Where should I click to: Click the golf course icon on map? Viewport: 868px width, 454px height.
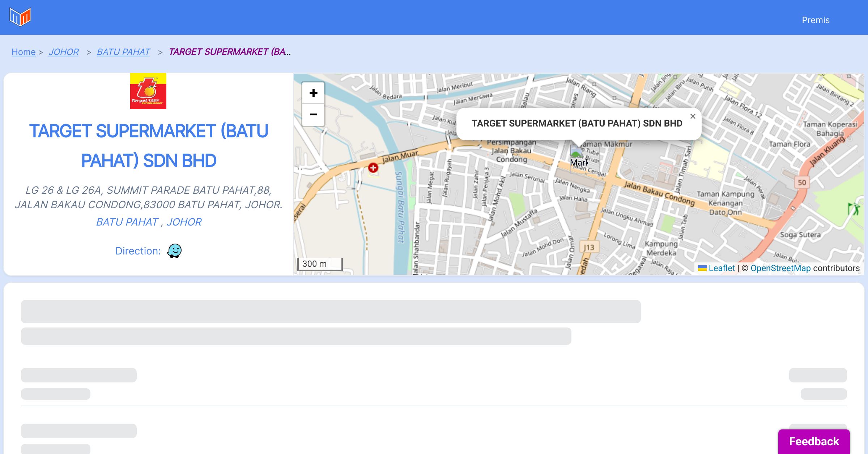pos(854,209)
